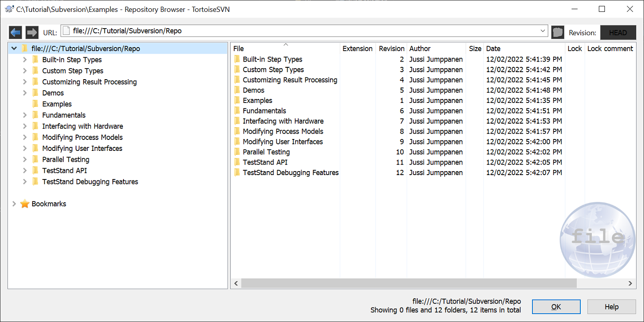The width and height of the screenshot is (644, 322).
Task: Click the icon next to the Revision label
Action: [557, 32]
